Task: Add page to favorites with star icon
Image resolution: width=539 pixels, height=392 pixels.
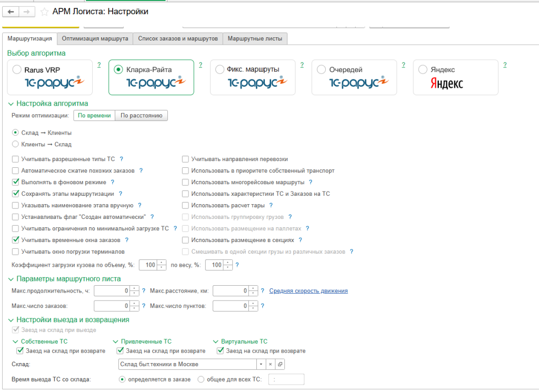Action: click(45, 12)
